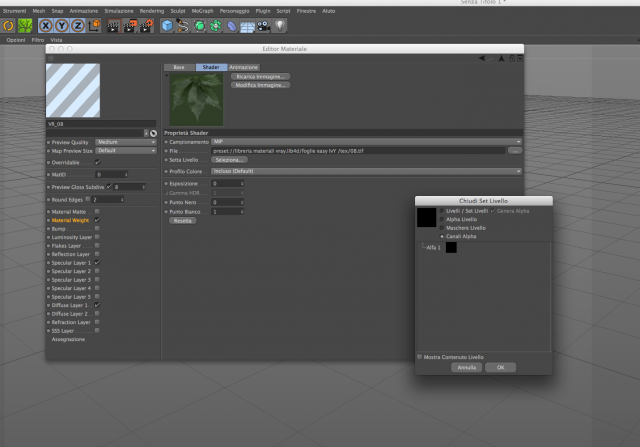Open the Profilo Colore dropdown

367,171
